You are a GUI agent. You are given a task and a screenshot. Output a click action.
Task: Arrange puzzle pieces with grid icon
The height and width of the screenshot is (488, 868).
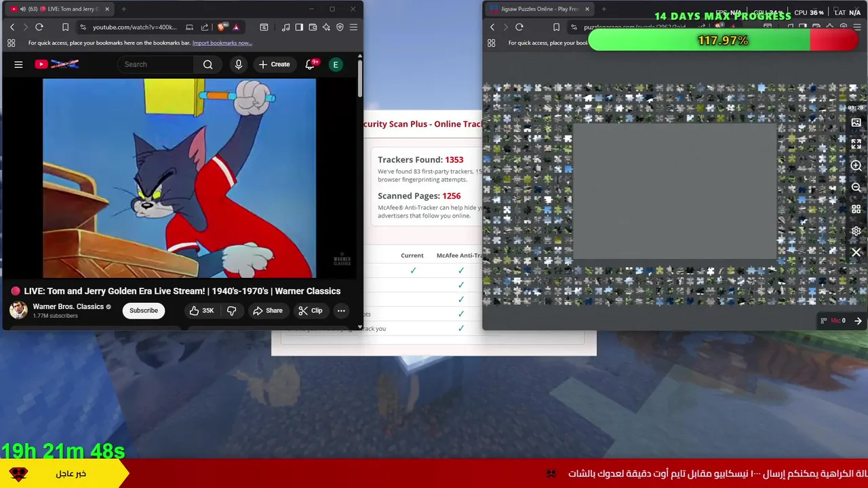pyautogui.click(x=856, y=209)
